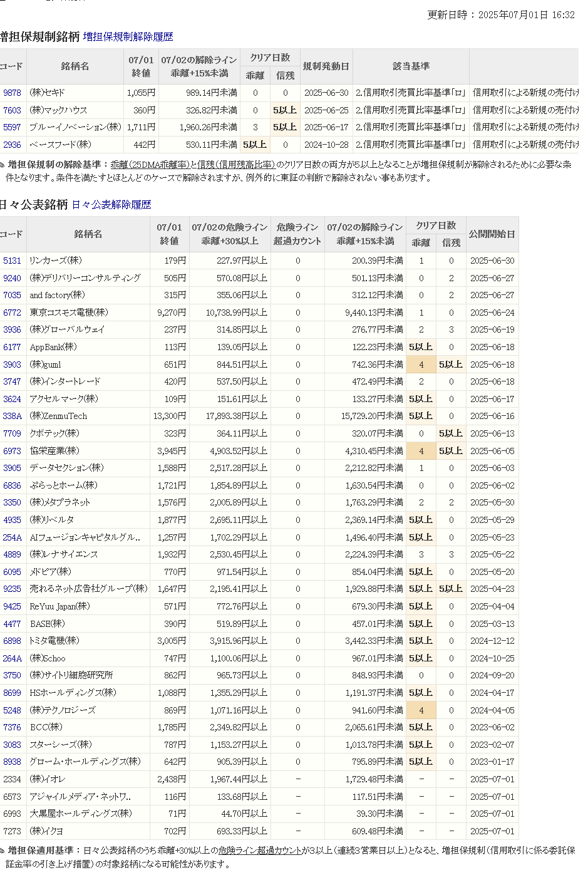
Task: Click the アジャイルメディア・ネットワ.. stock name
Action: click(x=80, y=797)
